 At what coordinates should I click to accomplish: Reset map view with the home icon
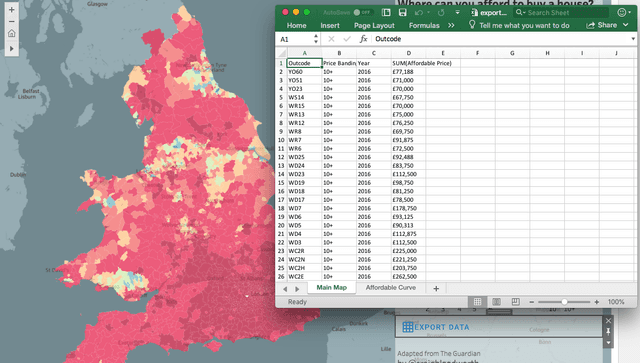click(x=11, y=33)
